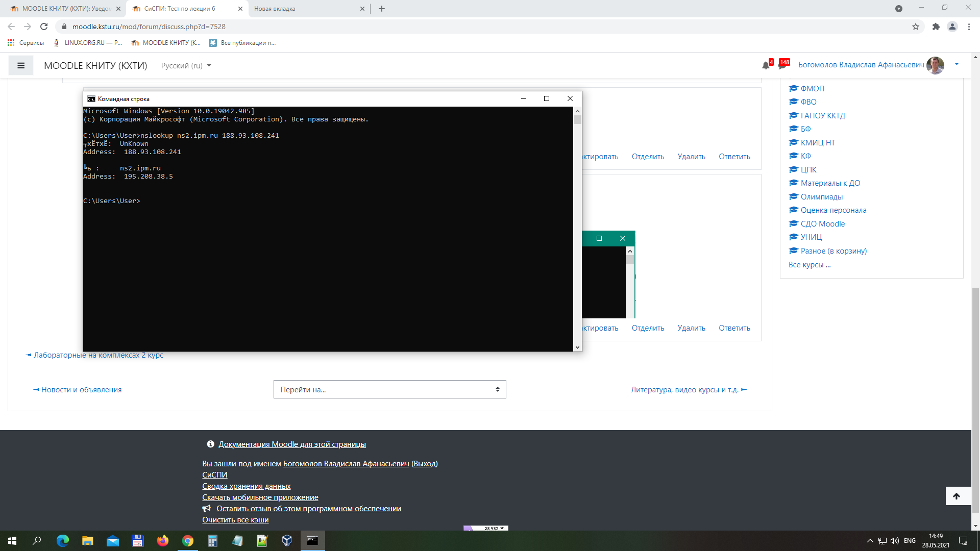Open Оценка персонала category

tap(833, 210)
